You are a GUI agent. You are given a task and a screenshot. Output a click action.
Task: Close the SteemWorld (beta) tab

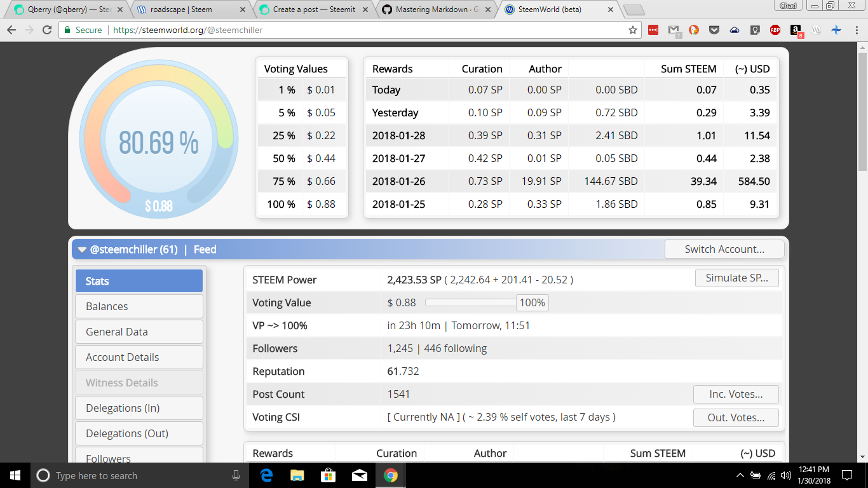(610, 10)
